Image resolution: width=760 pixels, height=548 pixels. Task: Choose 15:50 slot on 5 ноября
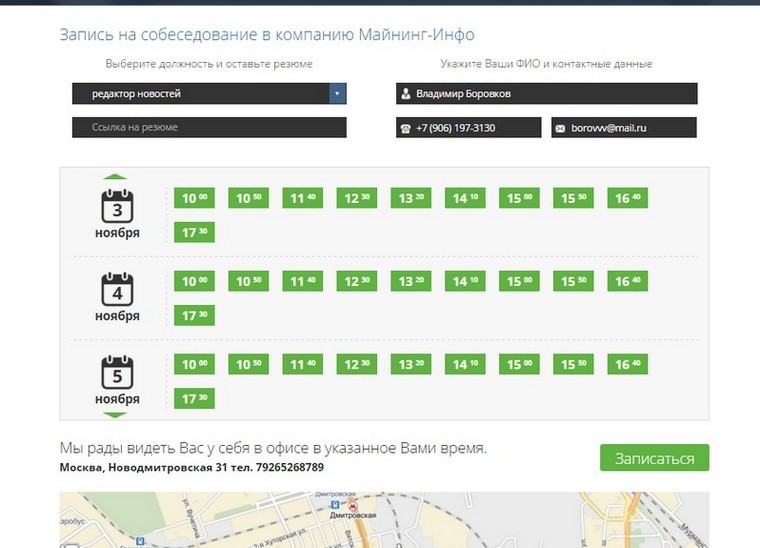pos(573,364)
